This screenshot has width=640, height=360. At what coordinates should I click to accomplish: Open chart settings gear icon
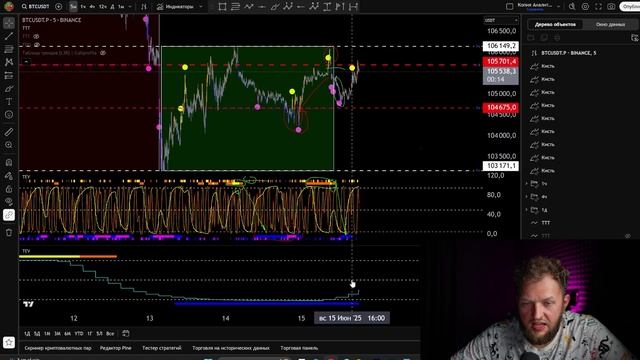point(585,7)
